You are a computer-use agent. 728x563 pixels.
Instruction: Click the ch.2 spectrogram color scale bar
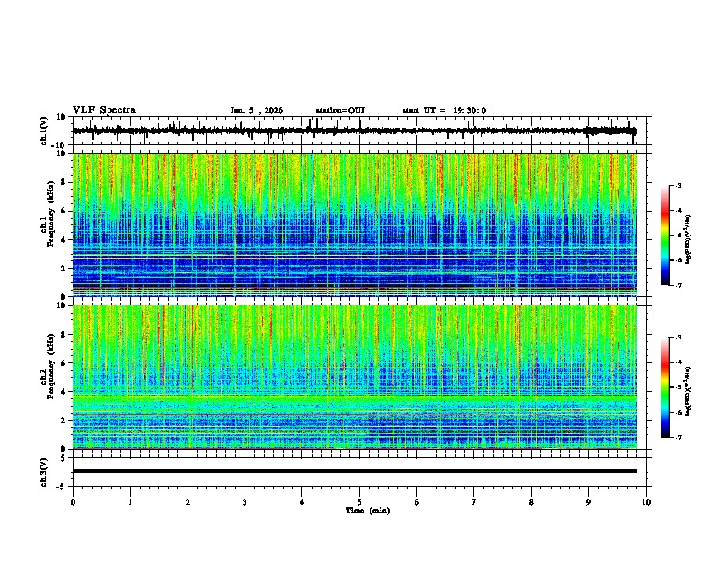665,387
